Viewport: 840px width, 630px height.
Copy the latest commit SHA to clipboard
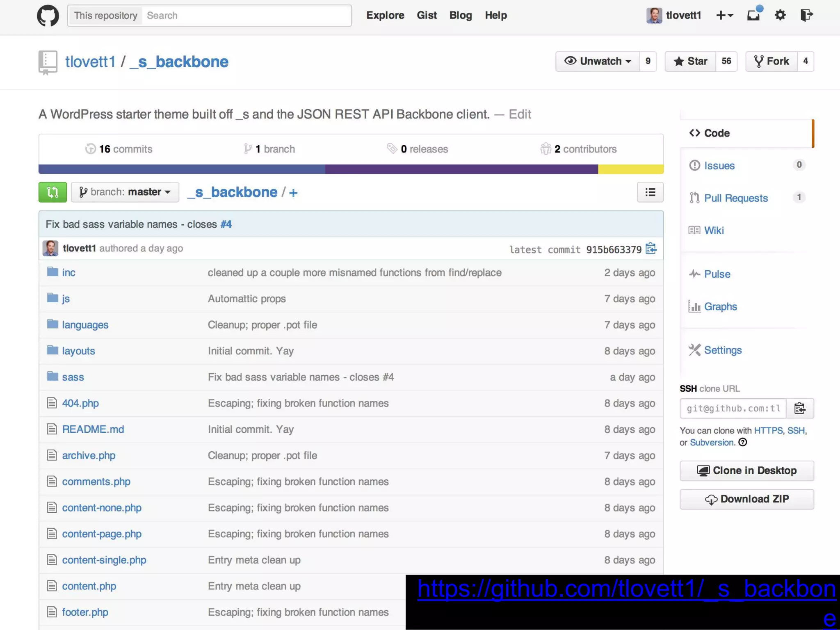[x=651, y=249]
